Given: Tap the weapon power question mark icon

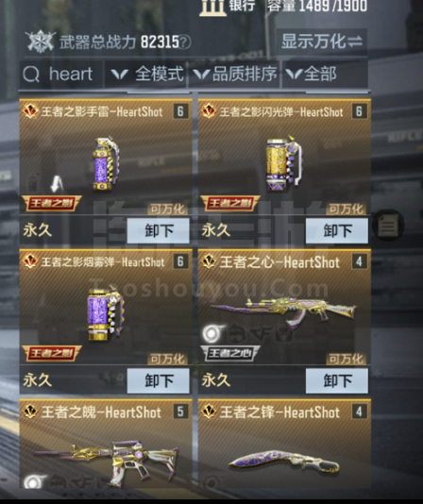Looking at the screenshot, I should point(185,42).
